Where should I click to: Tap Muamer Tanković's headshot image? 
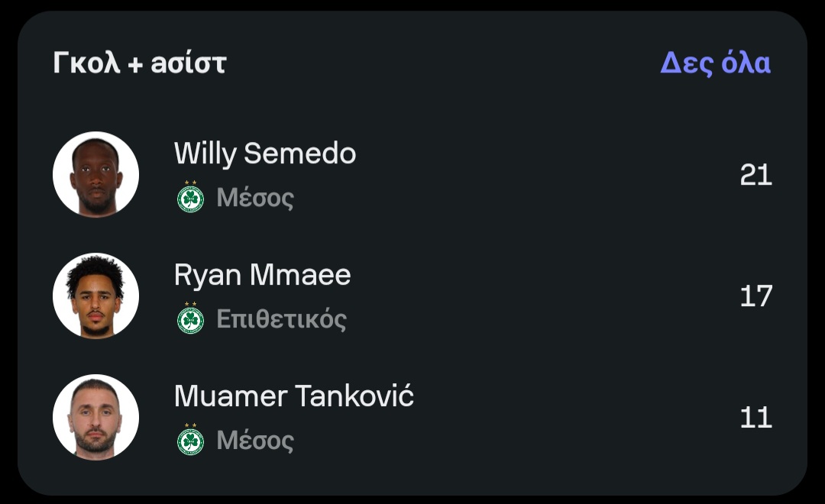coord(95,417)
